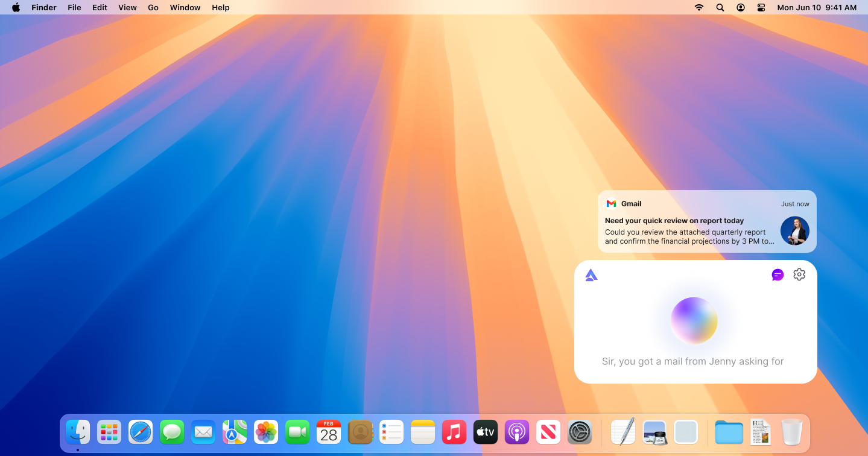Image resolution: width=868 pixels, height=456 pixels.
Task: Open the Go menu
Action: (153, 7)
